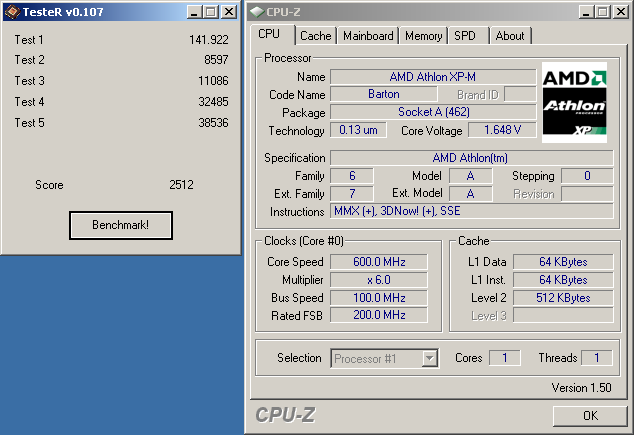Select the Core Speed value 600.0 MHz
The width and height of the screenshot is (634, 435).
tap(379, 262)
